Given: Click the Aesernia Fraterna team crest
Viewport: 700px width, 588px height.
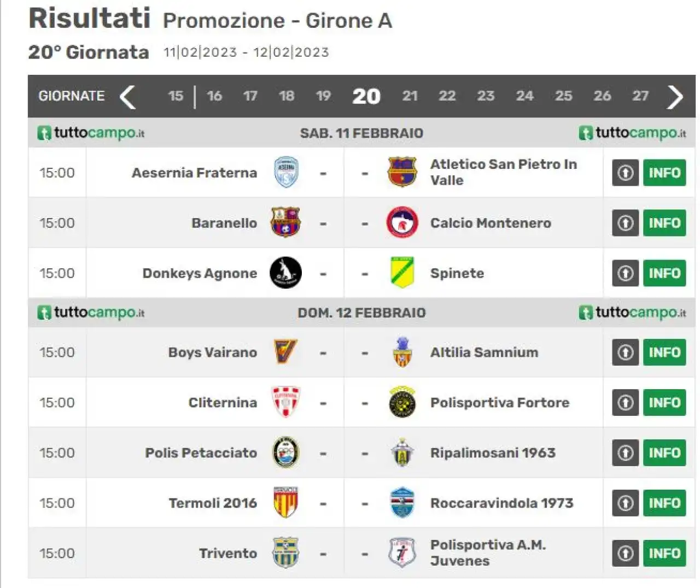Looking at the screenshot, I should click(x=285, y=172).
